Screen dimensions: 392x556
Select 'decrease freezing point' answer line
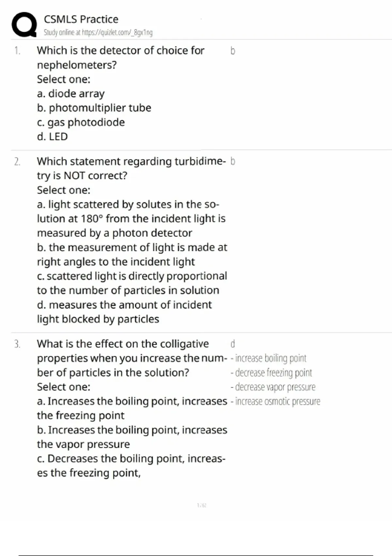[271, 373]
